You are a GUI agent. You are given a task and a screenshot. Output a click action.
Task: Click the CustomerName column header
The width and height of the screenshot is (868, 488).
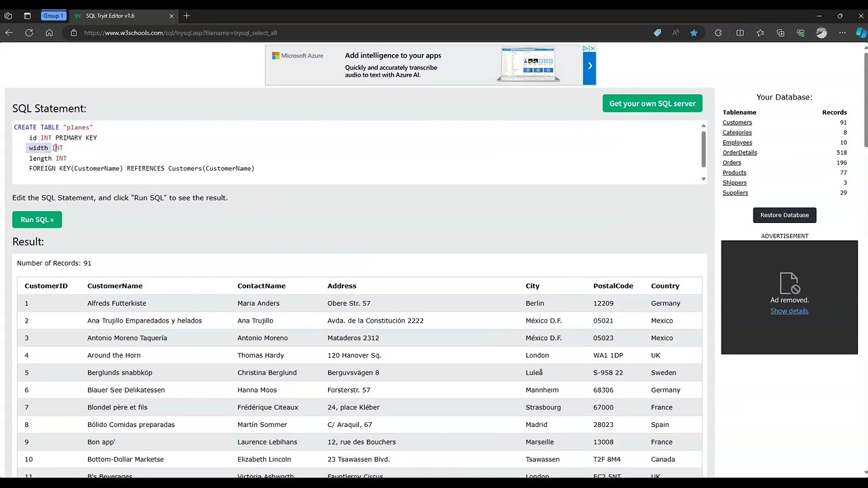[x=115, y=286]
